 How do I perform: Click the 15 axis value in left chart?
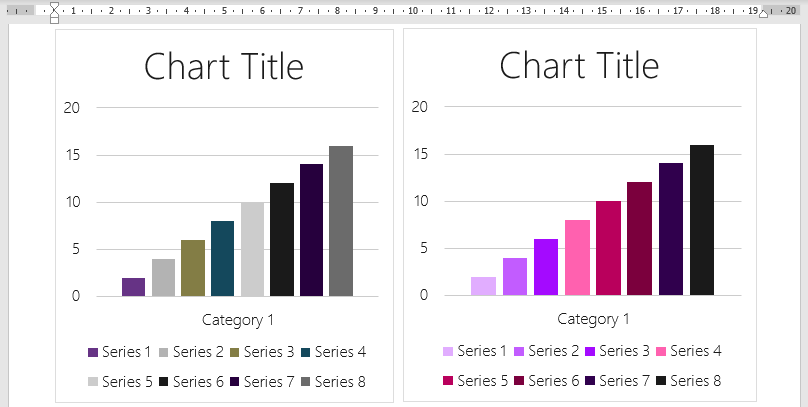pyautogui.click(x=72, y=155)
